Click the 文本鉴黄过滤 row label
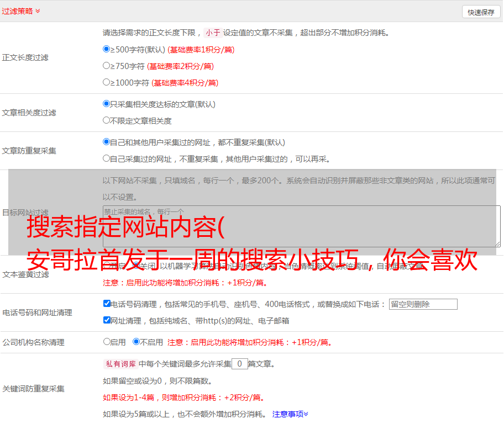504x424 pixels. (x=26, y=274)
